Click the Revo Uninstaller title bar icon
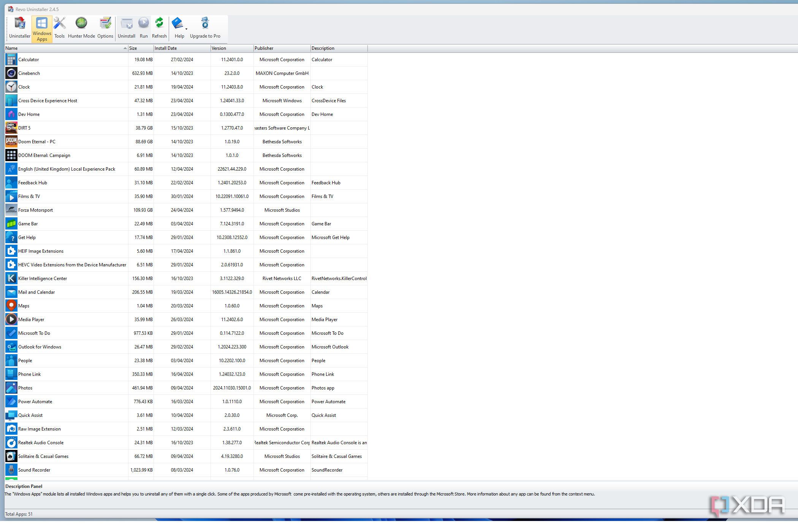Viewport: 798px width, 532px height. click(11, 9)
